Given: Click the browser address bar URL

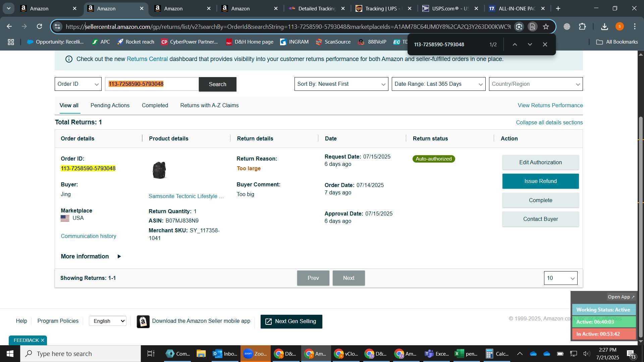Looking at the screenshot, I should click(x=288, y=26).
